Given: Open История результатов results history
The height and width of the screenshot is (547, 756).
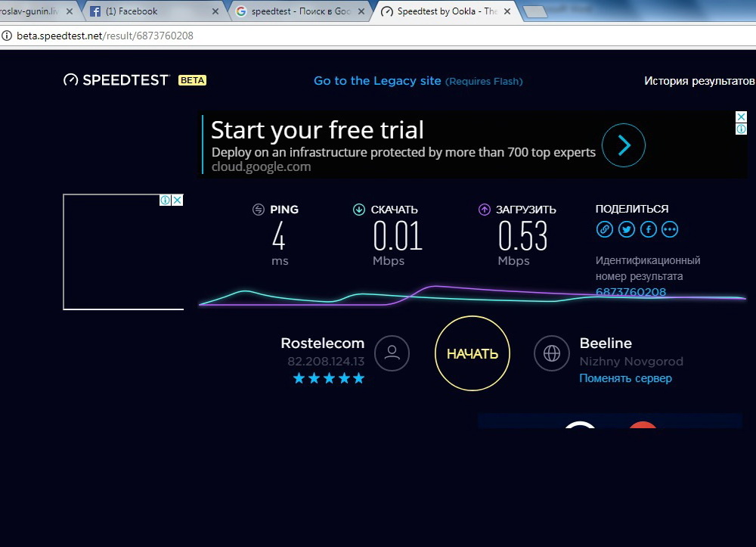Looking at the screenshot, I should (x=699, y=80).
